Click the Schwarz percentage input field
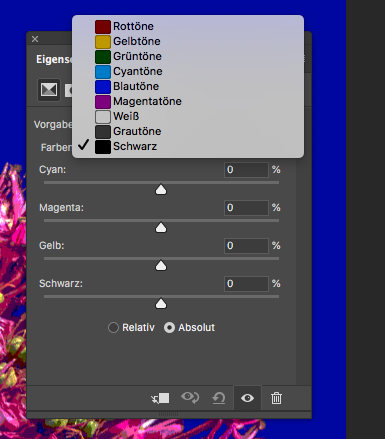This screenshot has width=385, height=439. [246, 284]
